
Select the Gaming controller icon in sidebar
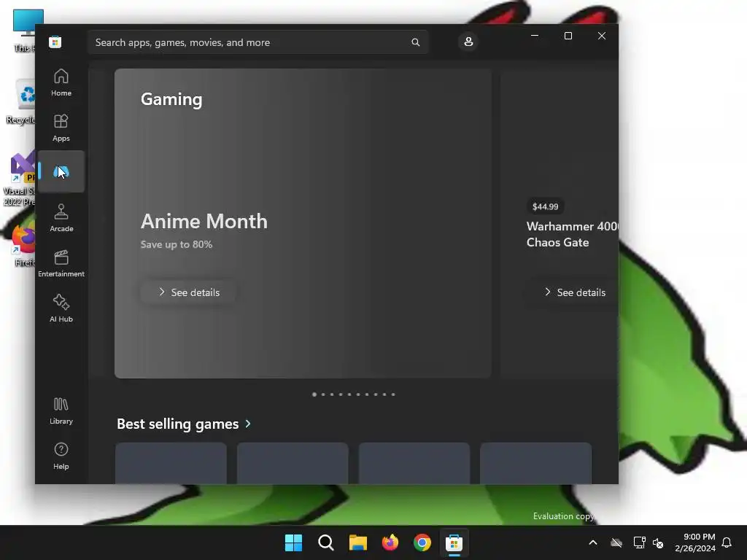click(x=61, y=171)
